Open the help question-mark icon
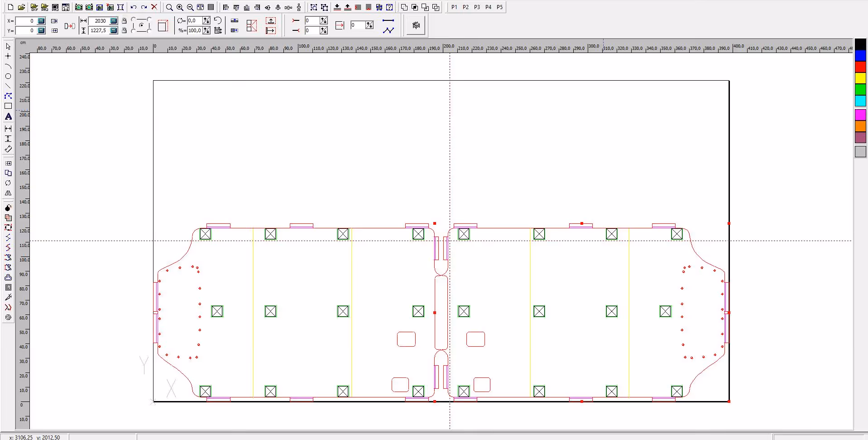The image size is (868, 440). pyautogui.click(x=389, y=7)
